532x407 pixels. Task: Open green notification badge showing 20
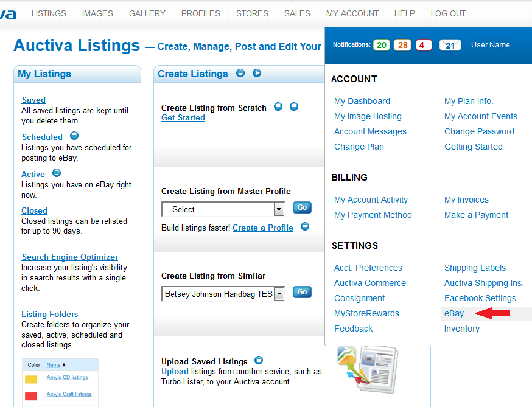coord(382,45)
